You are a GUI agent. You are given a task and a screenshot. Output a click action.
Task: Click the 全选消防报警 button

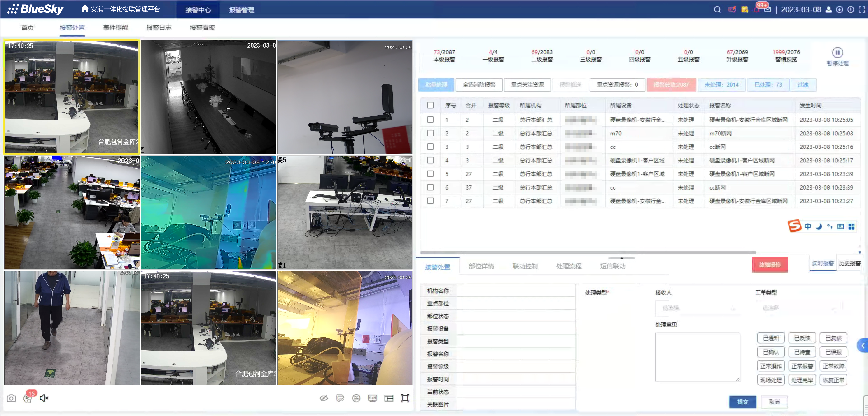point(479,84)
